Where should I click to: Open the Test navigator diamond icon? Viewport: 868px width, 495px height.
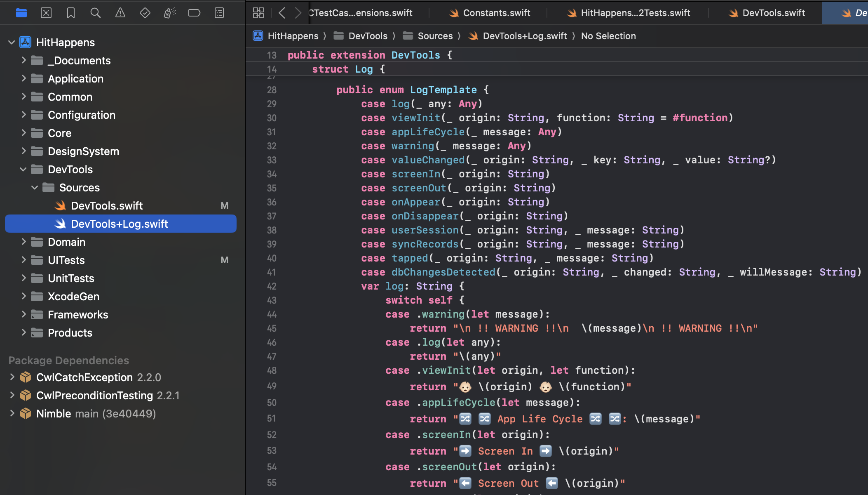(145, 13)
